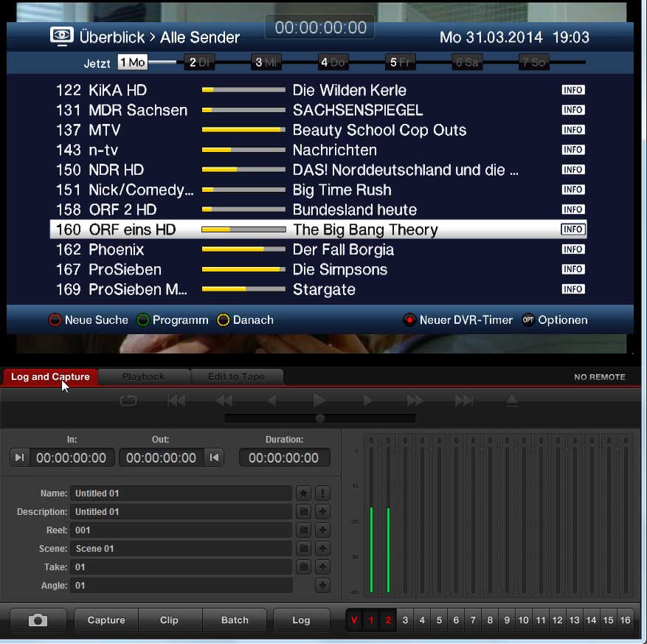Click the Scene input field
This screenshot has height=644, width=647.
tap(181, 548)
